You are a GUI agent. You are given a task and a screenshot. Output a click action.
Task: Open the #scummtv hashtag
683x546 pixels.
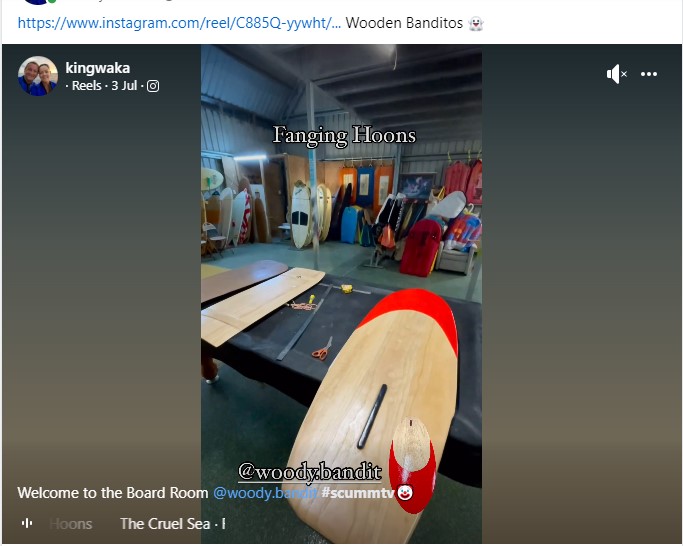pyautogui.click(x=358, y=493)
